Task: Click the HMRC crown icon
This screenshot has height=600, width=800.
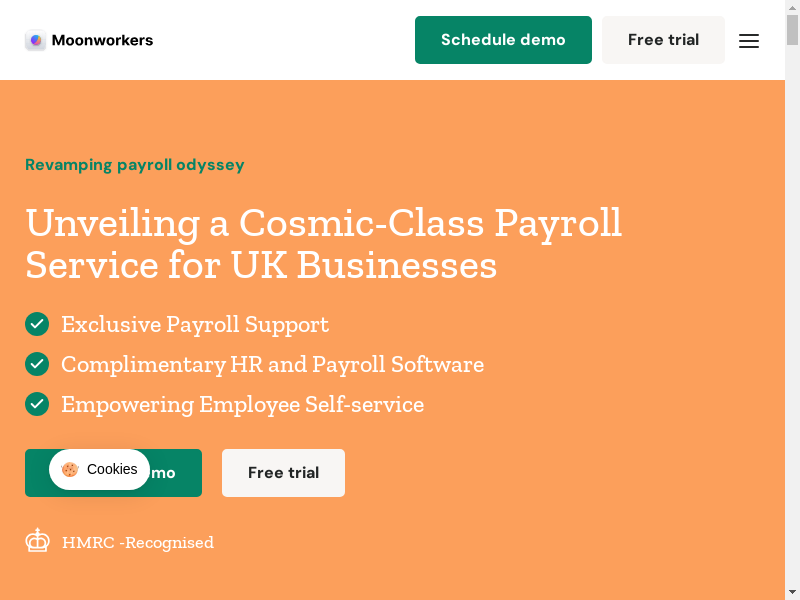Action: pyautogui.click(x=38, y=541)
